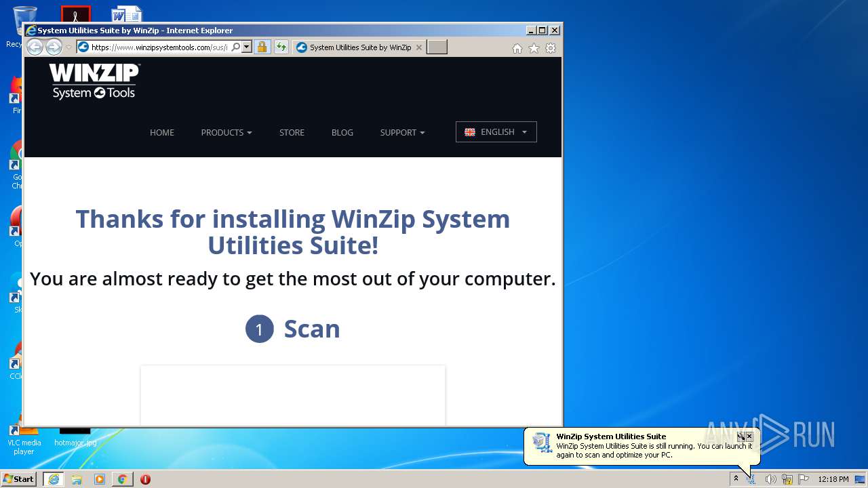Click the Scan step heading
Viewport: 868px width, 488px height.
(x=312, y=329)
